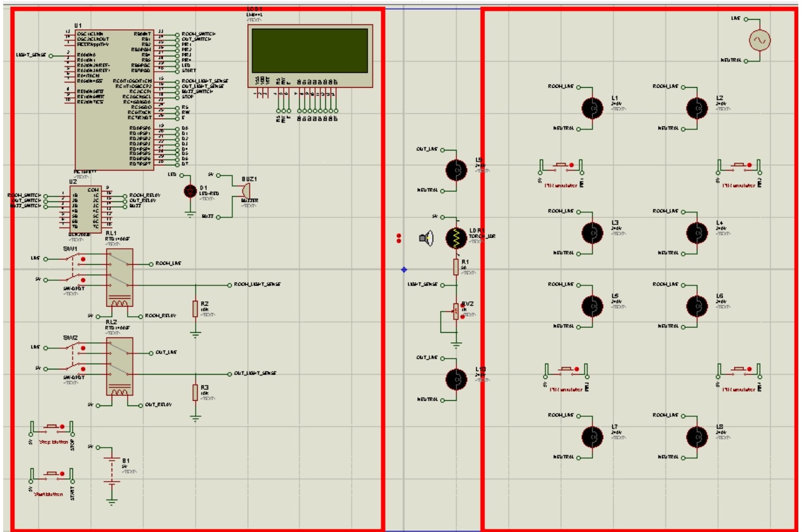802x532 pixels.
Task: Select the U1 microcontroller chip
Action: pyautogui.click(x=114, y=99)
